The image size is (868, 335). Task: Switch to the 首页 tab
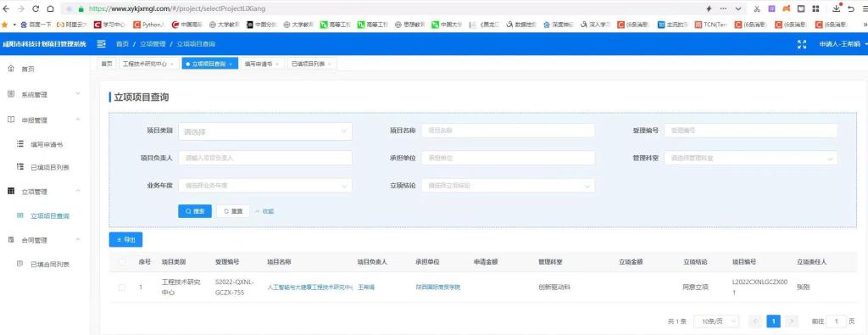coord(106,64)
